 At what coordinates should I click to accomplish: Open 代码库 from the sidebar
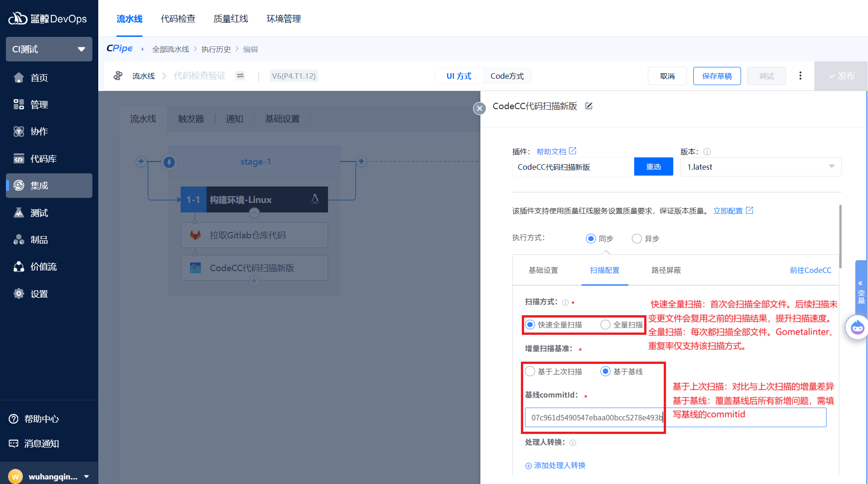[43, 159]
